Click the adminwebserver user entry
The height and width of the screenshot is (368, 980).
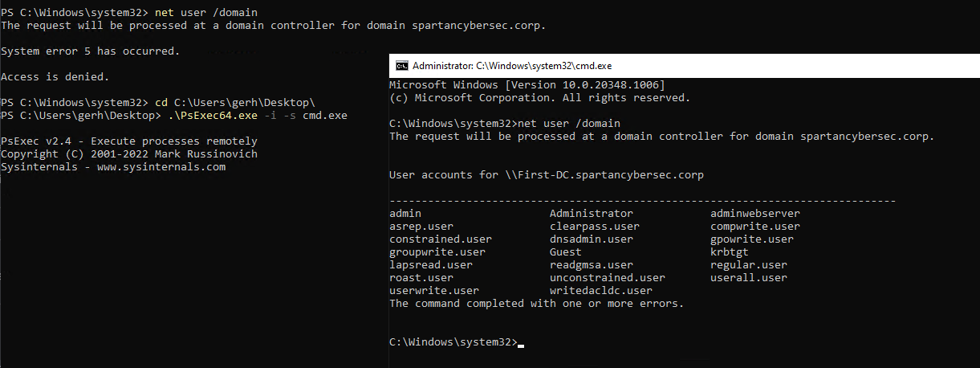754,214
